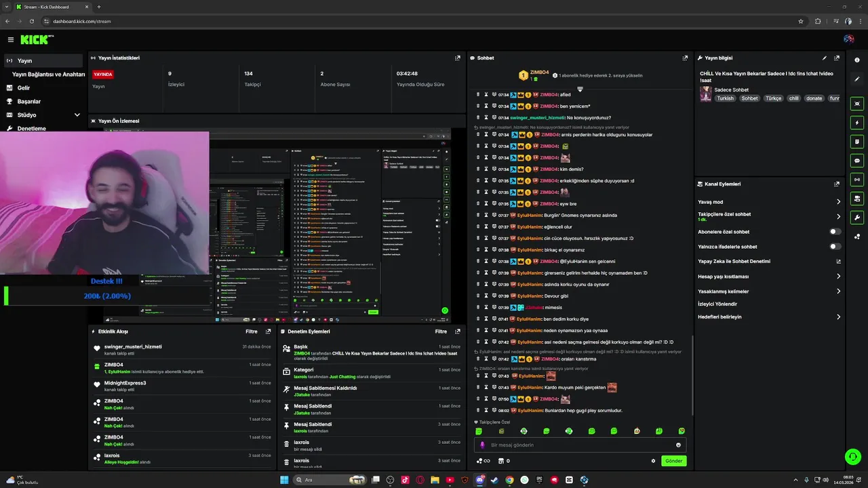868x488 pixels.
Task: Bookmark the page with the star icon
Action: pos(801,21)
